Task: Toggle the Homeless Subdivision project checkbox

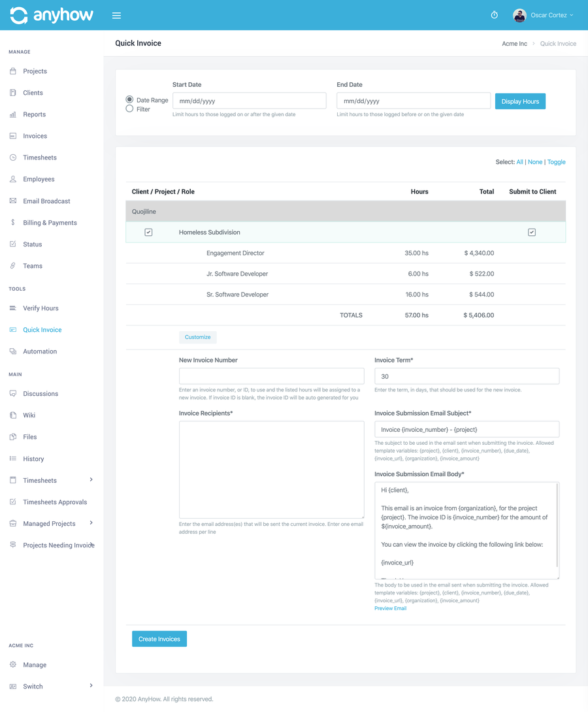Action: pos(148,232)
